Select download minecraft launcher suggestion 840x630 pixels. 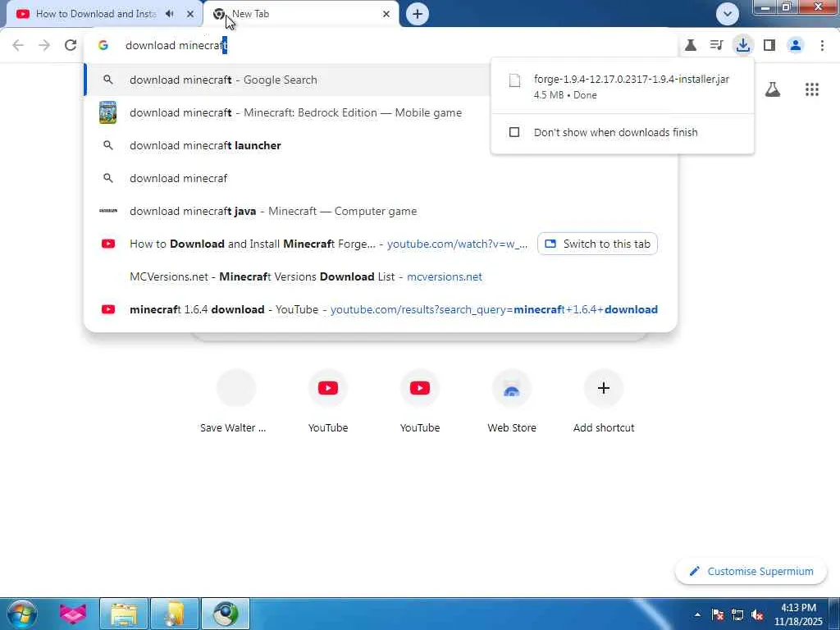(x=286, y=145)
